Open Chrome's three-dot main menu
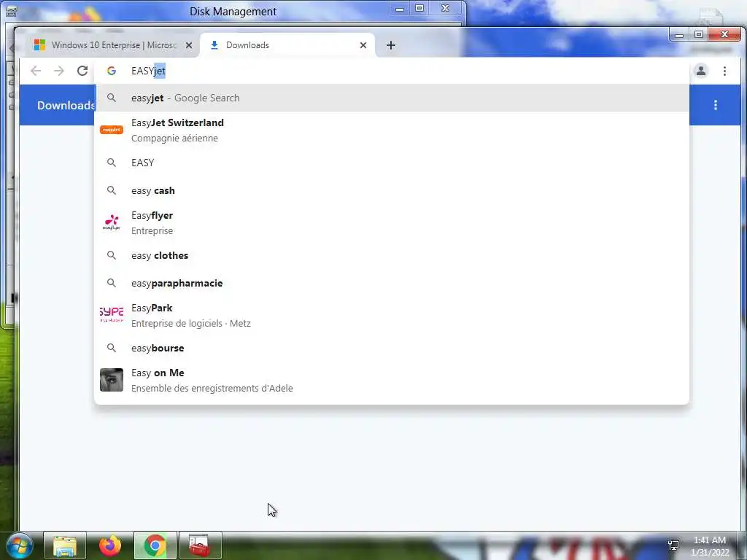747x560 pixels. click(x=724, y=71)
